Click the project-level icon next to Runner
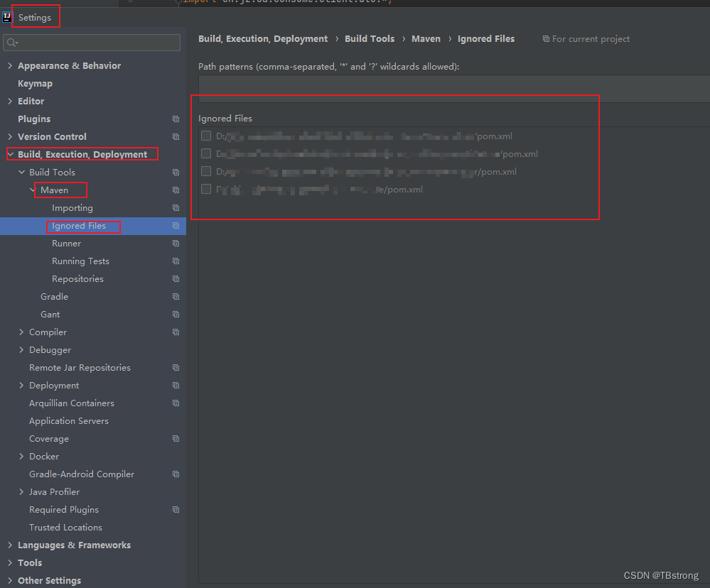 (176, 244)
